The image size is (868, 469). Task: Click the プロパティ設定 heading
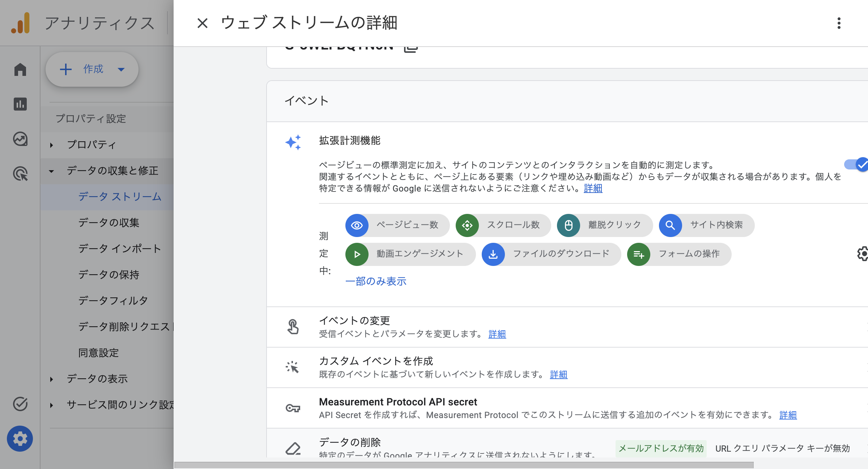[x=91, y=119]
